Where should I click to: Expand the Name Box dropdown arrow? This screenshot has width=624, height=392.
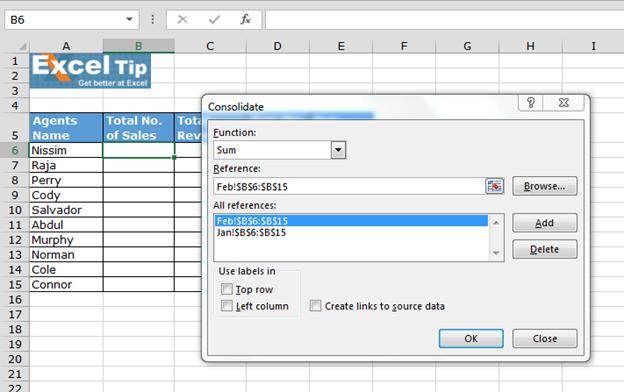pos(129,20)
